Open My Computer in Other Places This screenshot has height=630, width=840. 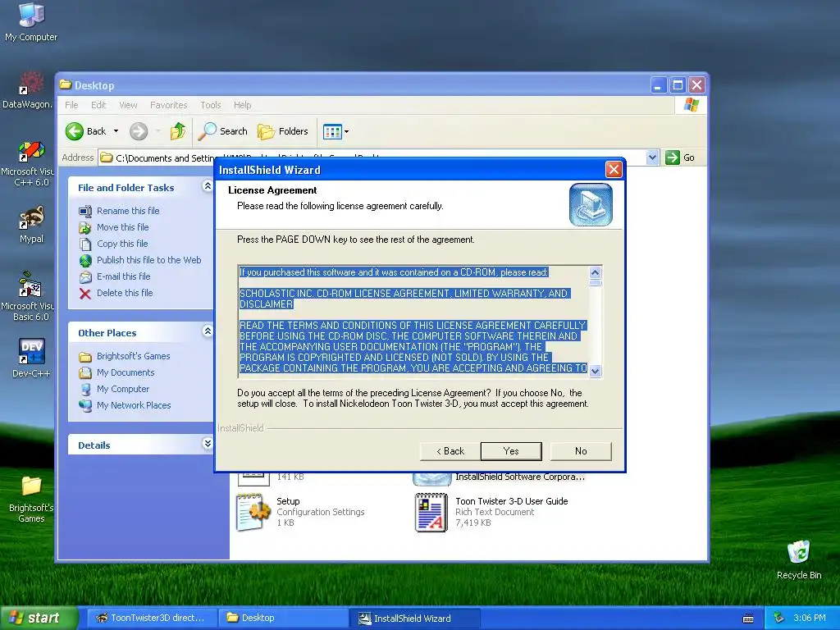[123, 389]
